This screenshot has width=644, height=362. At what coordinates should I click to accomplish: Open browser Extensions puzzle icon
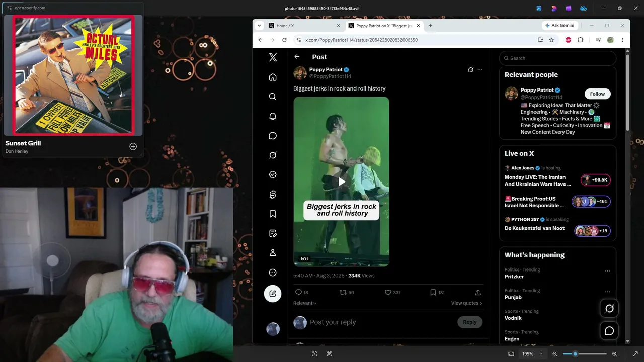click(x=580, y=40)
